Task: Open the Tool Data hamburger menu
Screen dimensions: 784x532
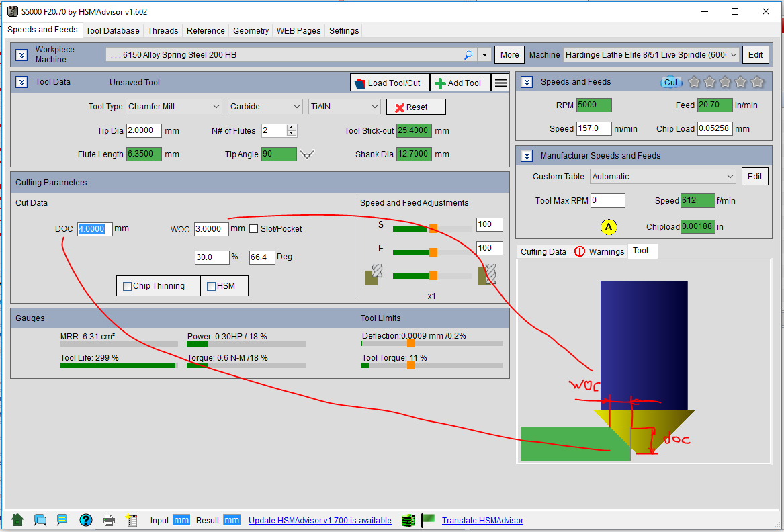Action: click(500, 83)
